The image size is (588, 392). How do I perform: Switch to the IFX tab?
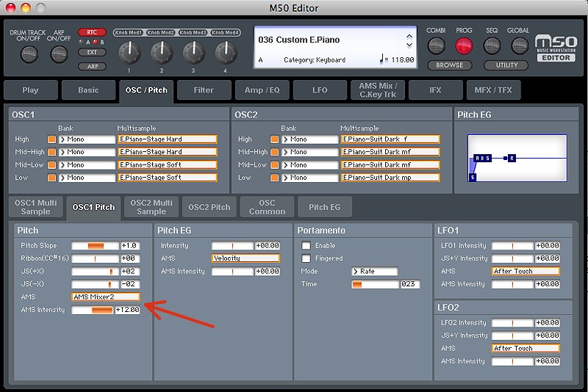(x=435, y=90)
